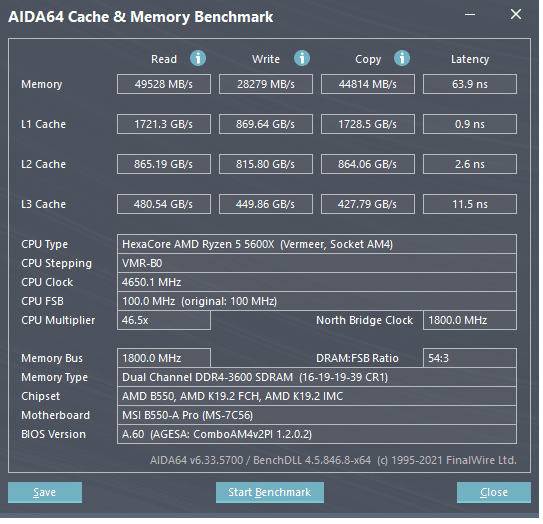Click the Copy column header

tap(368, 60)
